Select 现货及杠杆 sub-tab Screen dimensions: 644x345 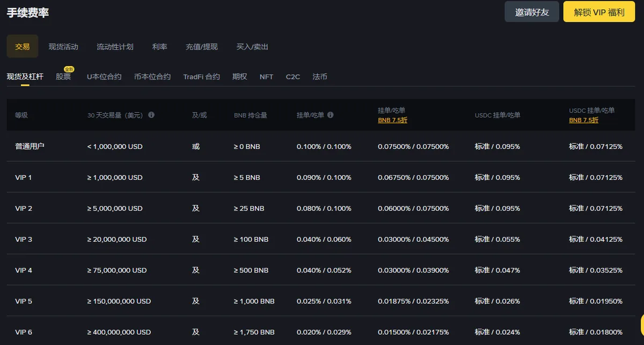pyautogui.click(x=25, y=77)
